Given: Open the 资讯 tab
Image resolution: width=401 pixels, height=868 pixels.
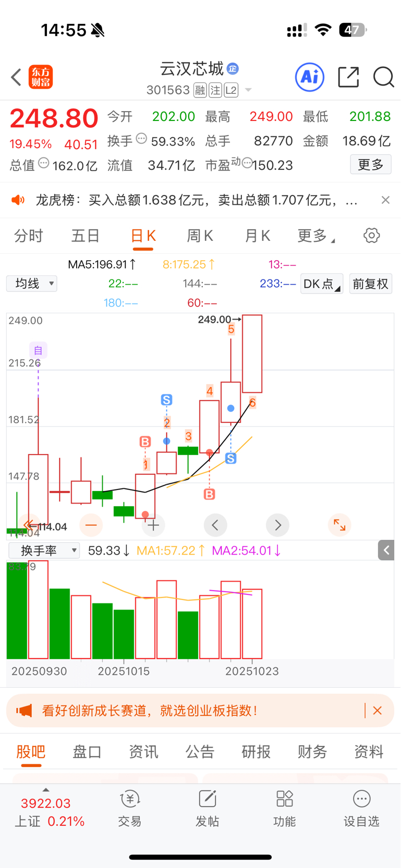Looking at the screenshot, I should tap(143, 751).
